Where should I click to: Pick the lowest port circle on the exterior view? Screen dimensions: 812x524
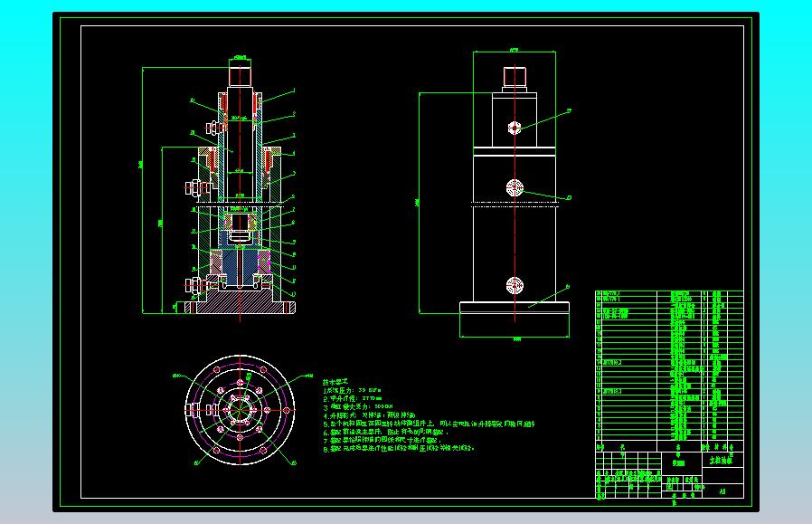point(515,285)
